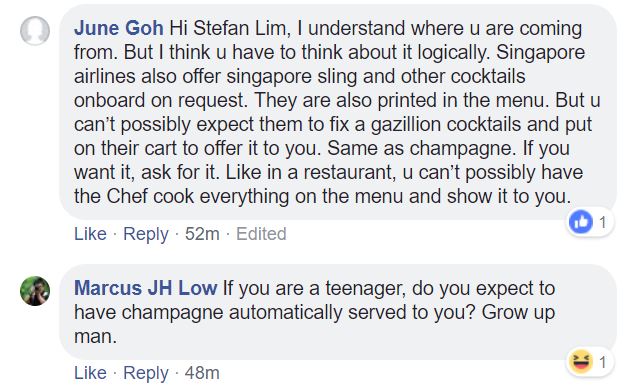
Task: Show reaction count beside thumbs-up icon
Action: 603,223
